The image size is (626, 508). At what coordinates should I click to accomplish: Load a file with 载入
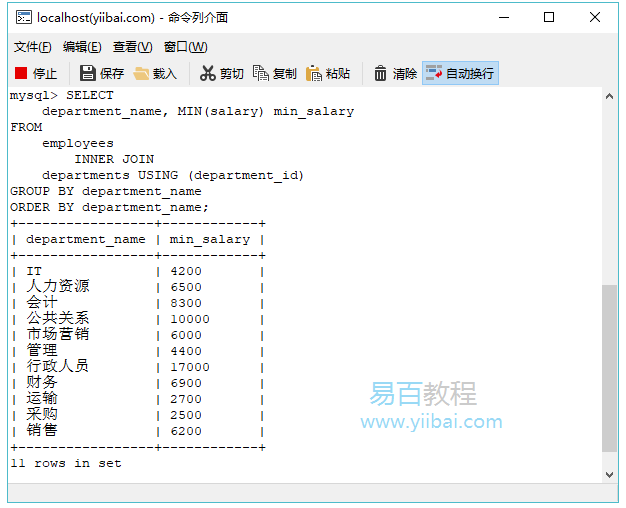pos(155,73)
